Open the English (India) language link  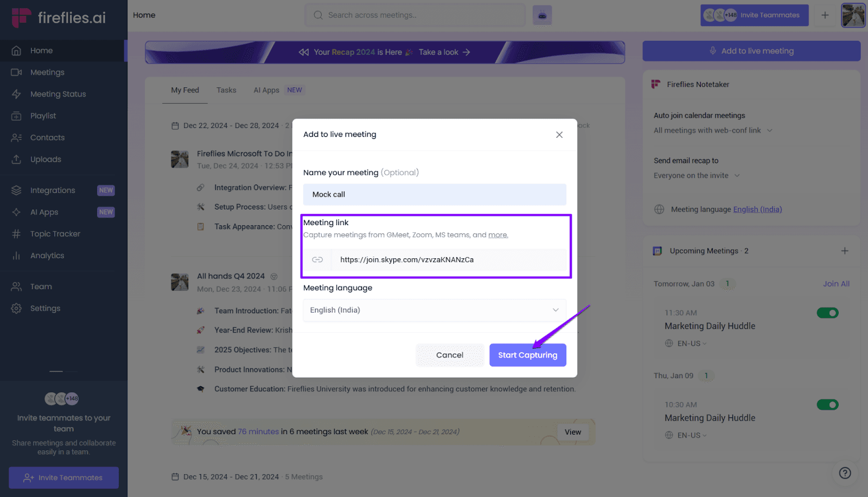tap(757, 209)
